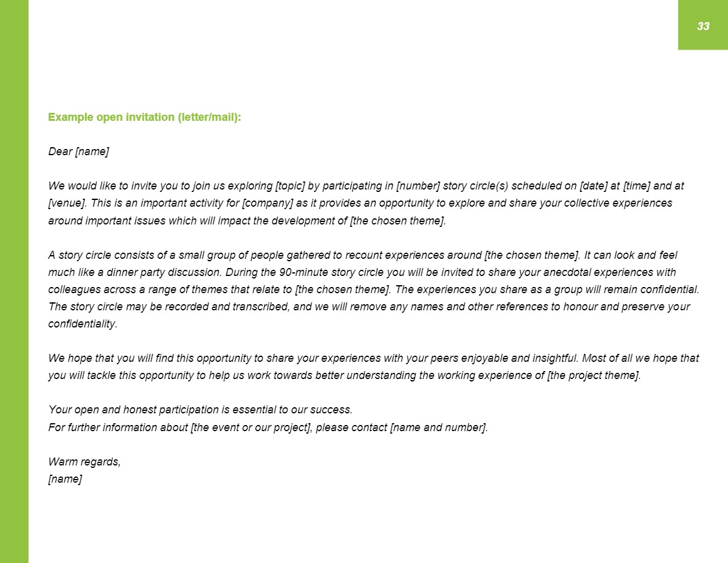
Task: Select the [name] signature below Warm regards
Action: point(65,480)
